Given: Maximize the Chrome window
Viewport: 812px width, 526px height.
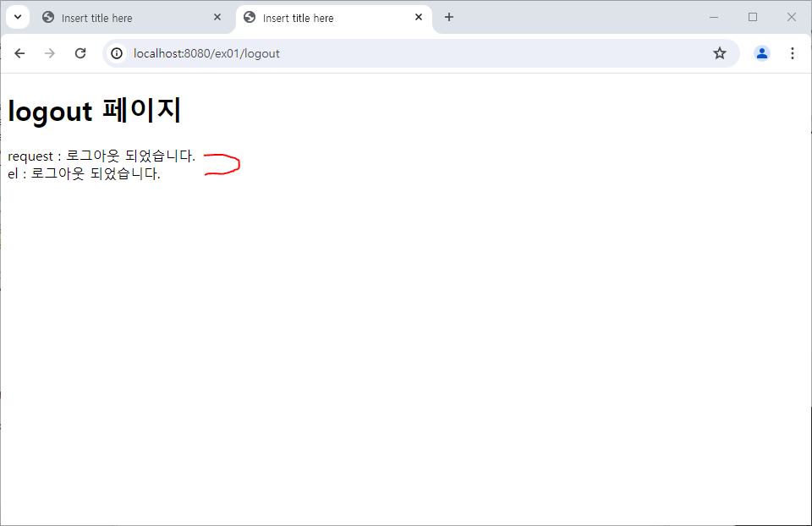Looking at the screenshot, I should pos(753,17).
